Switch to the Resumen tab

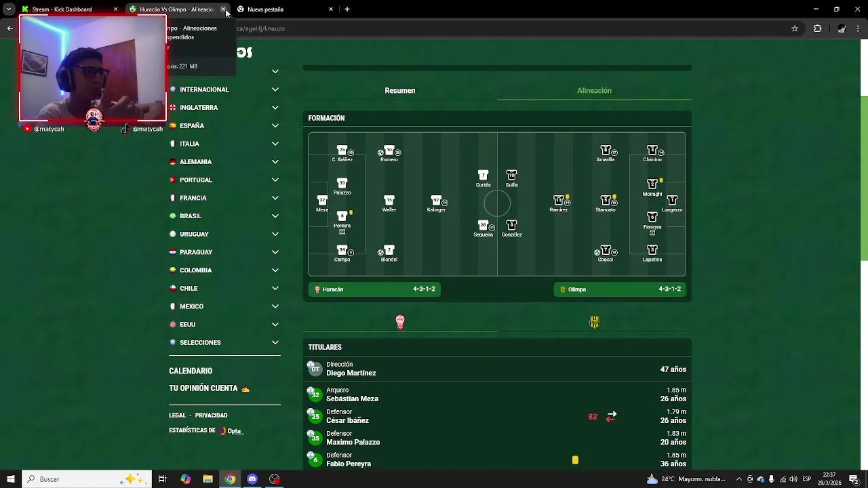pos(400,90)
